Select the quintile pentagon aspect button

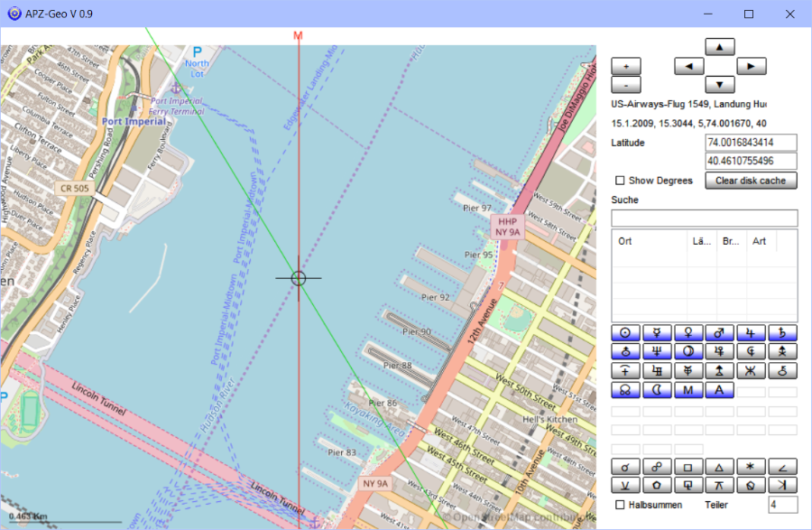(x=657, y=486)
